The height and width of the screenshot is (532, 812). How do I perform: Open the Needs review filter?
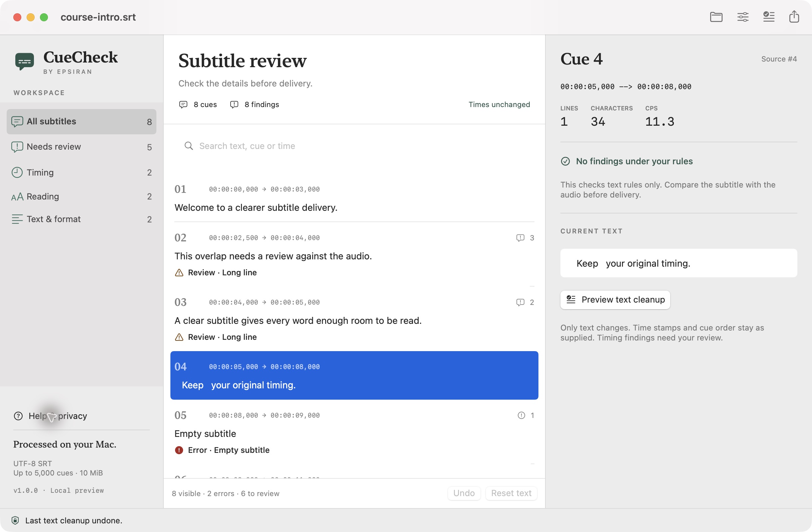pyautogui.click(x=81, y=147)
